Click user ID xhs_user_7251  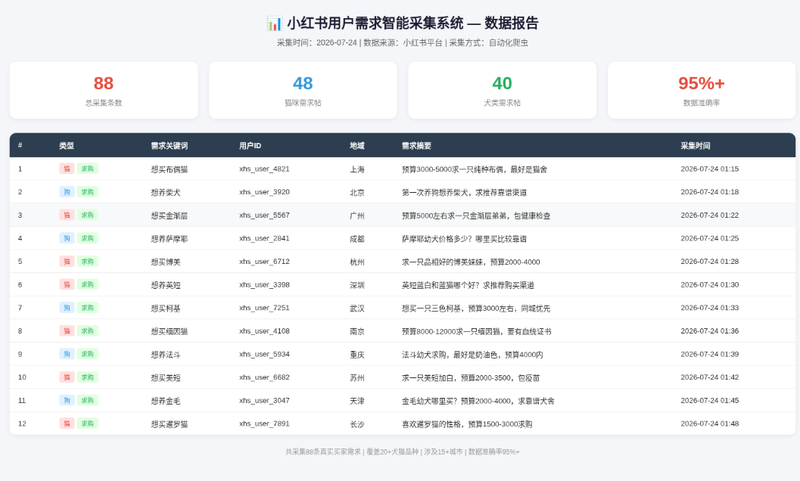[264, 308]
